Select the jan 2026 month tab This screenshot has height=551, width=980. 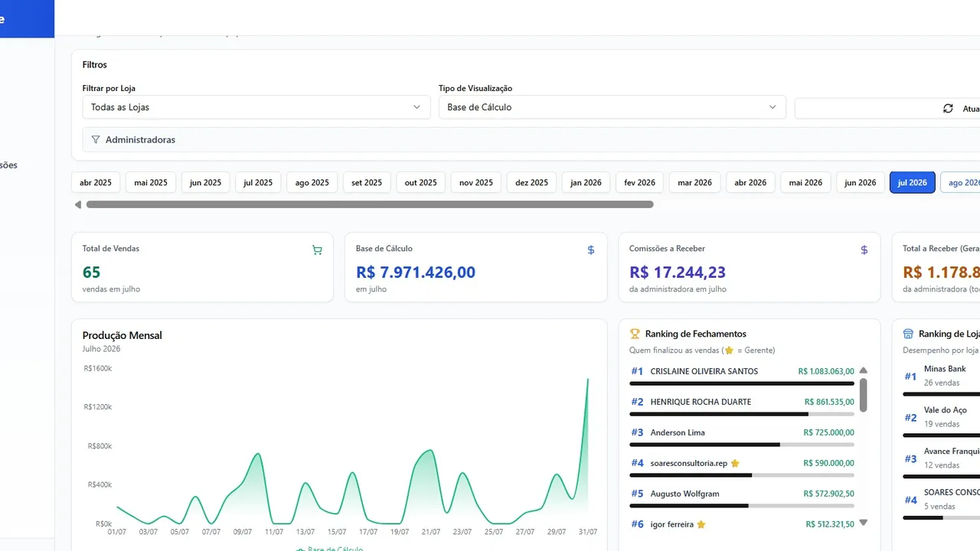pos(586,183)
